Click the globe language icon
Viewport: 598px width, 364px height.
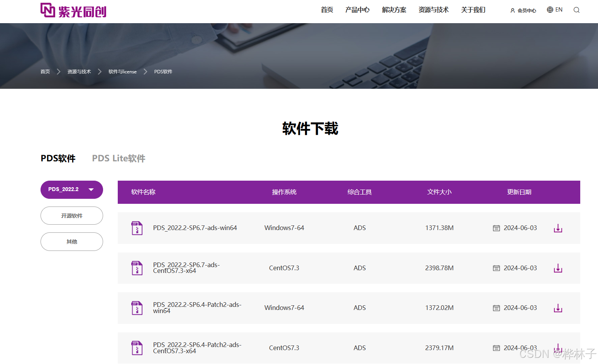pos(550,10)
